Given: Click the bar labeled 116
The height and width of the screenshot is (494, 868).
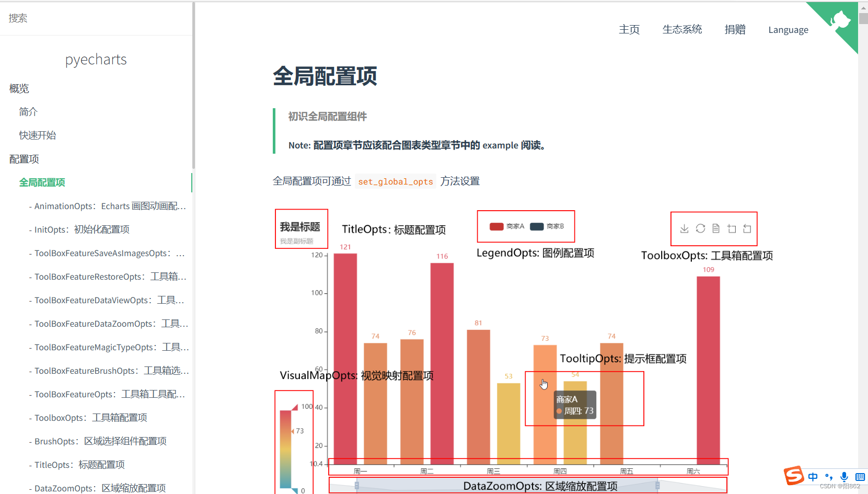Looking at the screenshot, I should click(x=442, y=364).
